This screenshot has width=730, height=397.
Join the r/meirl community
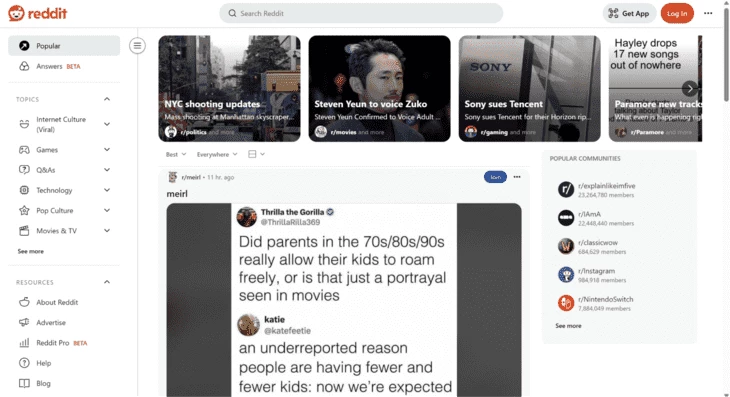pyautogui.click(x=495, y=177)
